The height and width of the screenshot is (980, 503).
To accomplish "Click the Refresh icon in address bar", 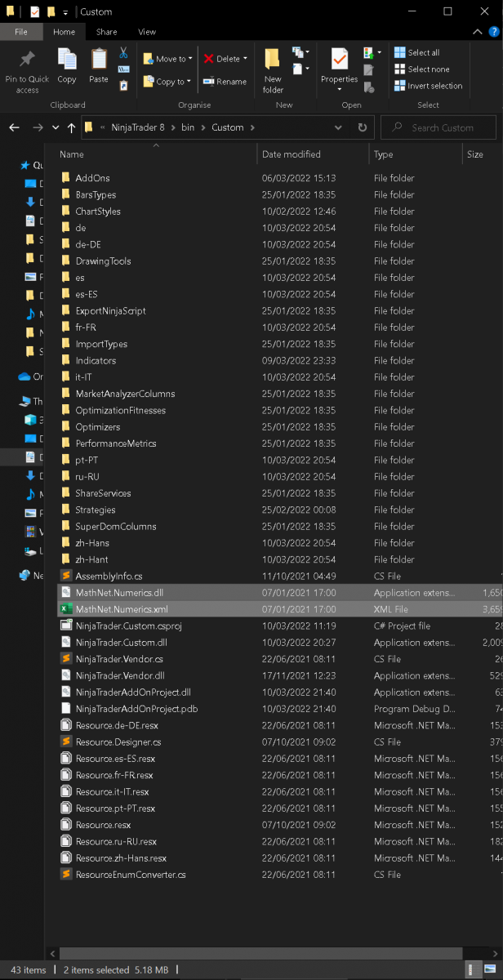I will (x=363, y=127).
